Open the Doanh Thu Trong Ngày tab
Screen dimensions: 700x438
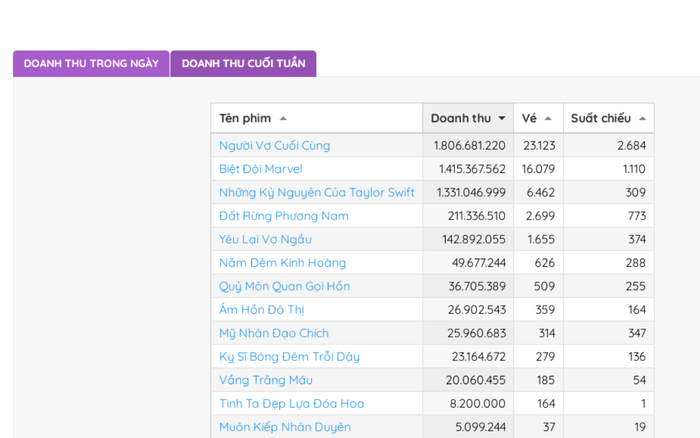(91, 63)
